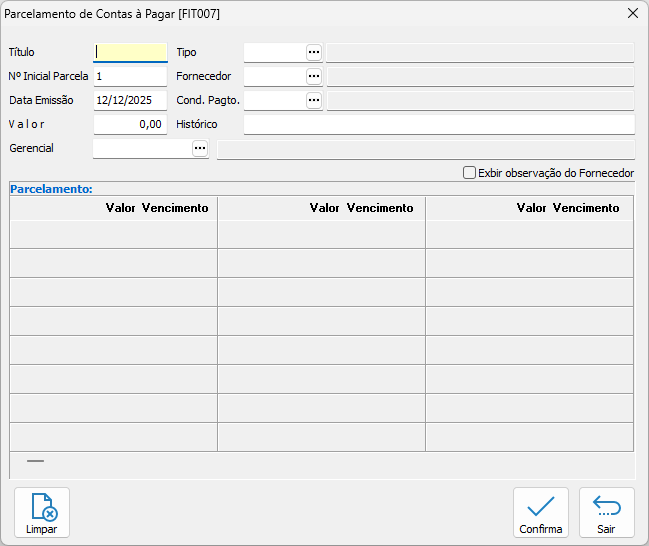Screen dimensions: 649x546
Task: Open the Tipo lookup ellipsis button
Action: click(314, 52)
